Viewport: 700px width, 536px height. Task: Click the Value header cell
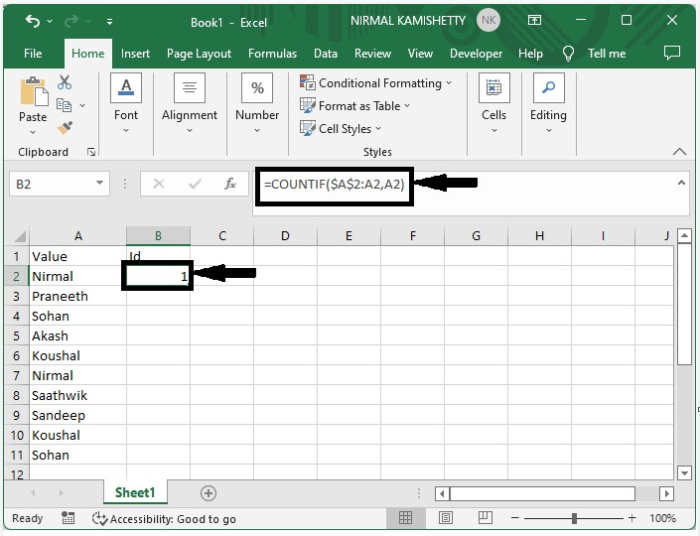[78, 257]
